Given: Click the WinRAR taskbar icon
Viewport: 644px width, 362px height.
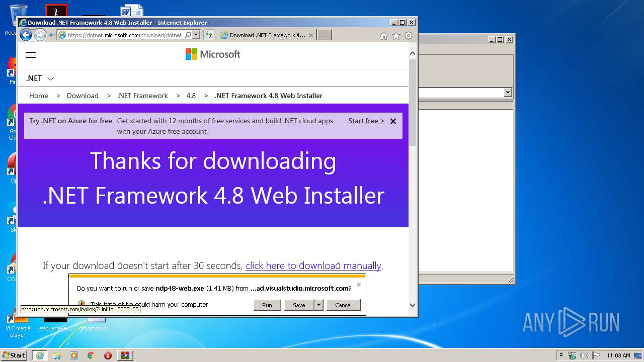Looking at the screenshot, I should tap(125, 355).
